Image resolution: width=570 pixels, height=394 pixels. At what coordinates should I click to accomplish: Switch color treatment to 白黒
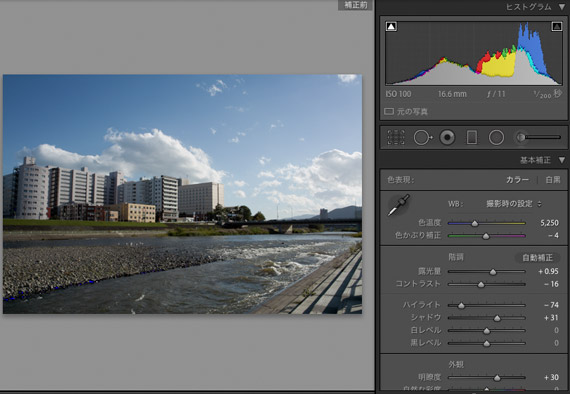pos(553,180)
